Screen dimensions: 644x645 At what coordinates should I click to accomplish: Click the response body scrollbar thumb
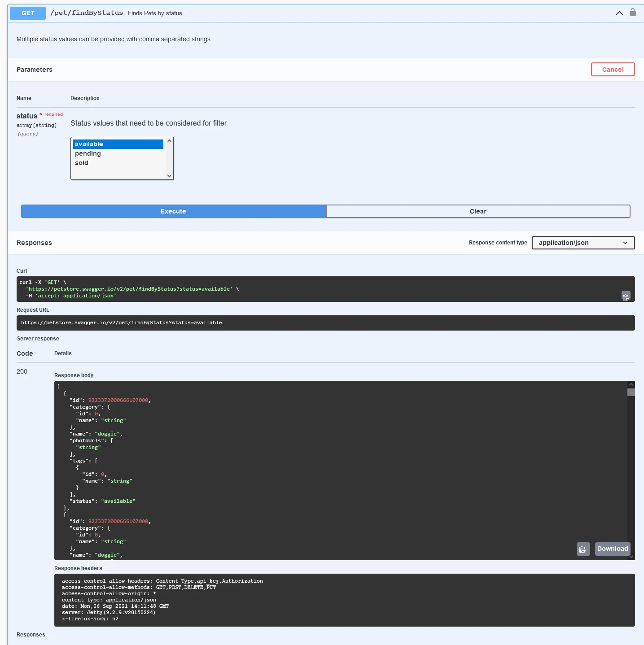tap(631, 392)
